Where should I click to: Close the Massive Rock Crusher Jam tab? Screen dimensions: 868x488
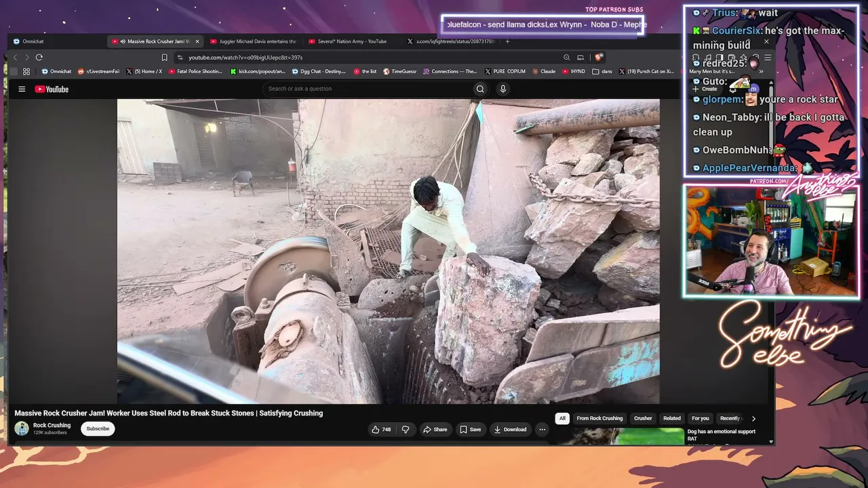pos(197,41)
